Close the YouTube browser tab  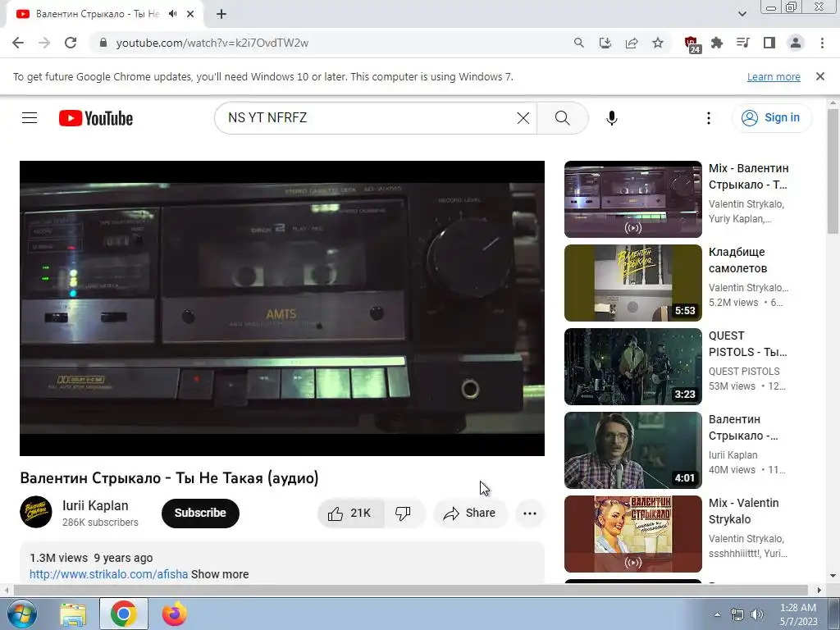pyautogui.click(x=190, y=14)
